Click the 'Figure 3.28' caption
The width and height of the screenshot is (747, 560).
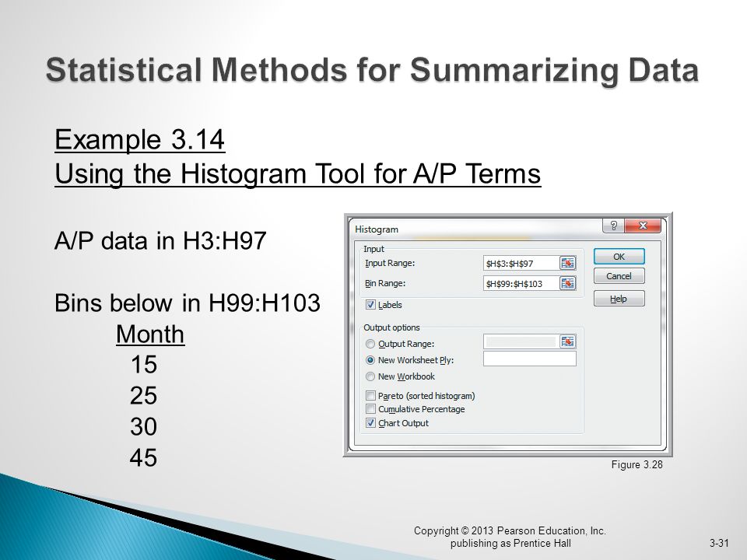click(637, 465)
